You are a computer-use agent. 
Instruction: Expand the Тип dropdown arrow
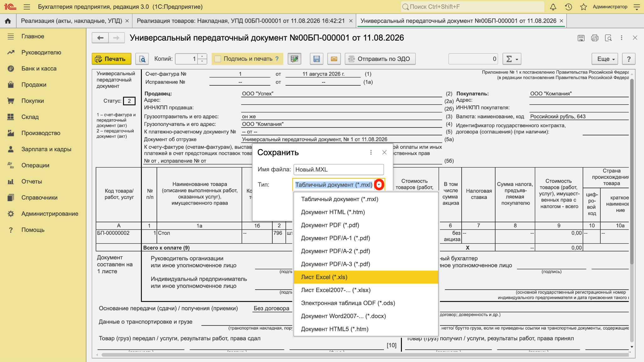[x=379, y=185]
